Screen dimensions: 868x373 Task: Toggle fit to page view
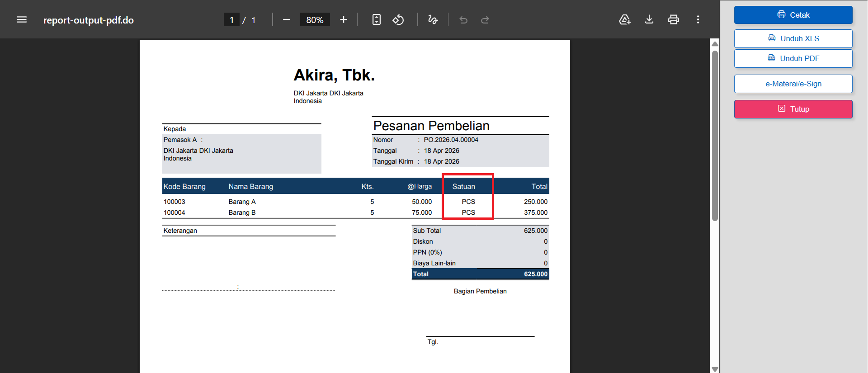click(376, 20)
